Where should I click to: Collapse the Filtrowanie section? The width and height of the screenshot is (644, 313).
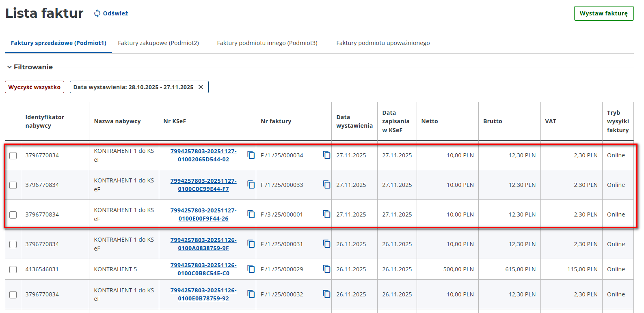[9, 67]
